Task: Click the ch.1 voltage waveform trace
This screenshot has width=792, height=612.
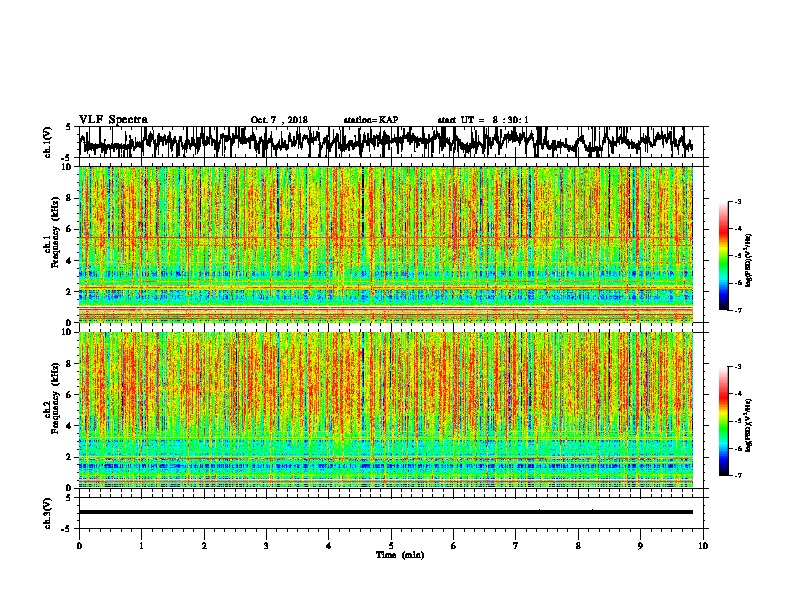Action: pos(388,141)
